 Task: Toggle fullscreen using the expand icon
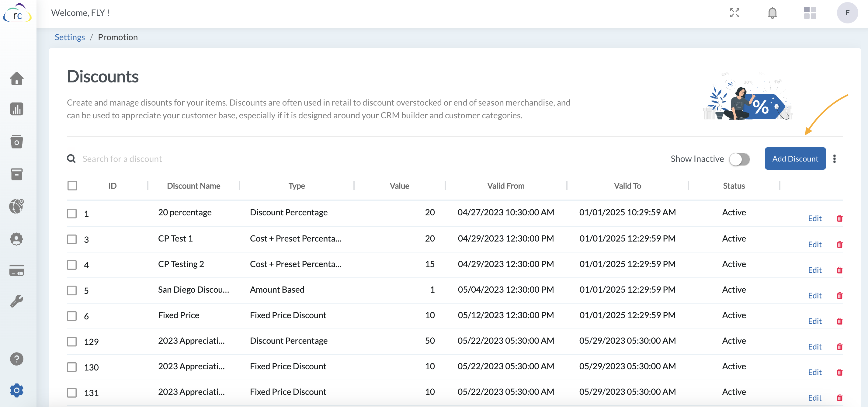[734, 13]
